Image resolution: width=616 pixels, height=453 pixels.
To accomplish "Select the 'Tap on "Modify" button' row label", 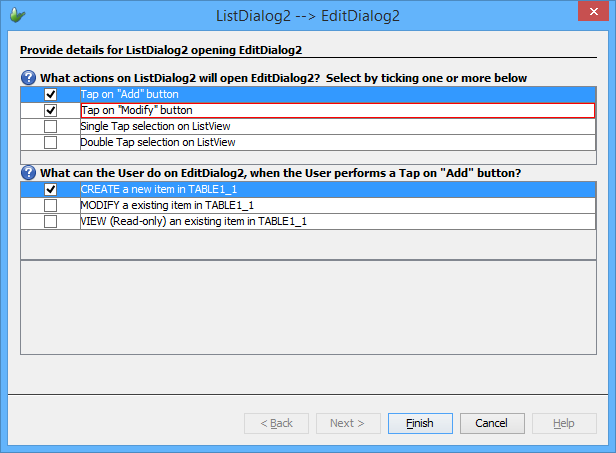I will click(136, 110).
